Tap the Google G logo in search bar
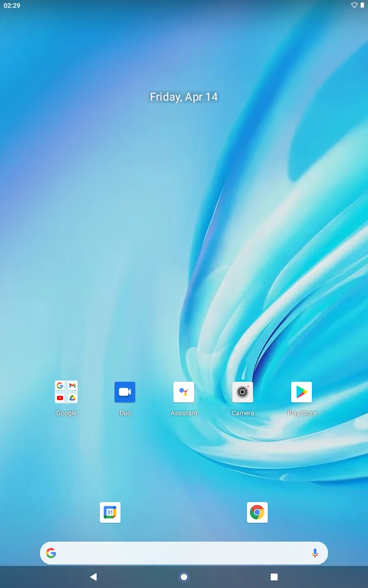The image size is (368, 588). coord(51,553)
